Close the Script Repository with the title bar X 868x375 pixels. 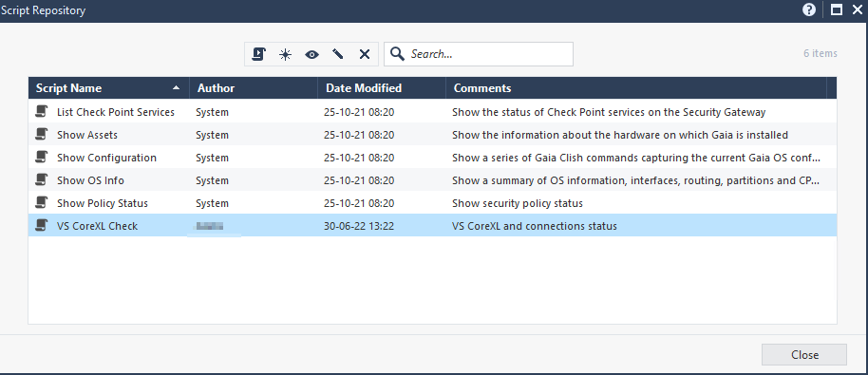tap(857, 9)
